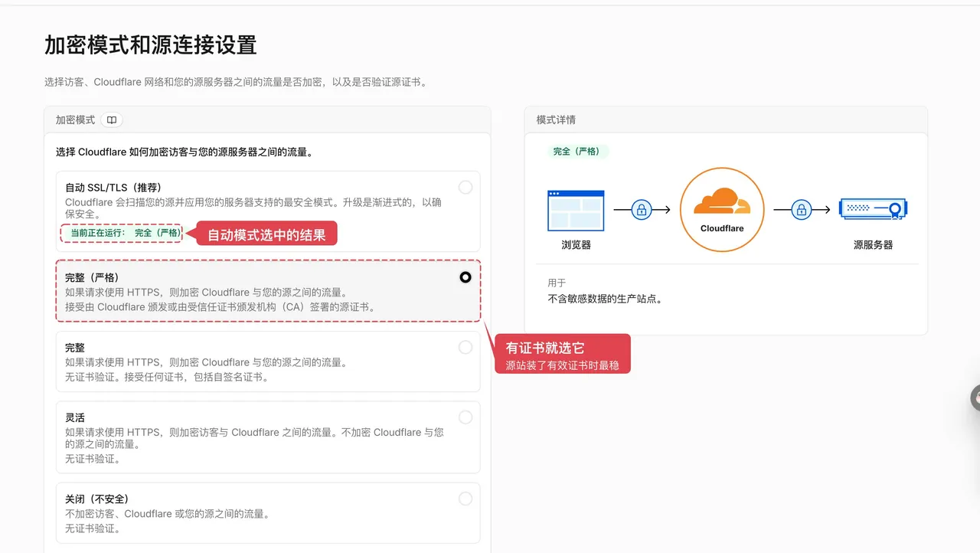
Task: Select the 完整（严格）radio button
Action: pyautogui.click(x=465, y=277)
